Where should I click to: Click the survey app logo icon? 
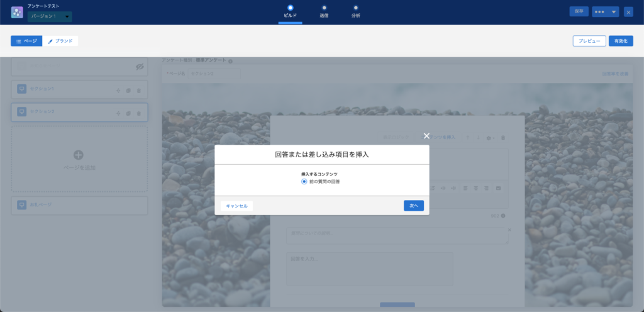pyautogui.click(x=17, y=13)
